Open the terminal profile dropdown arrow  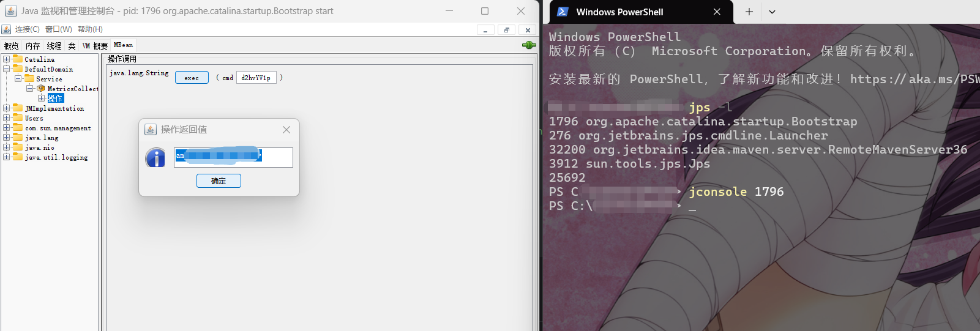click(x=772, y=12)
